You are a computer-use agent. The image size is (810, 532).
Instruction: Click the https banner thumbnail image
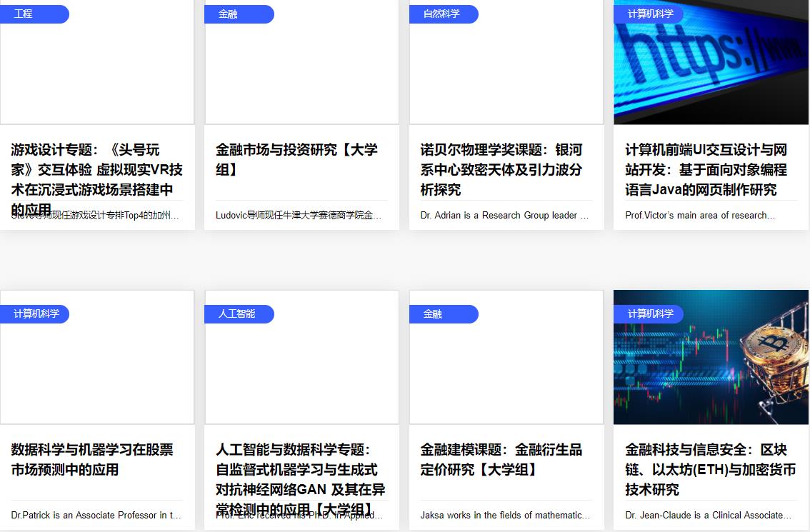(710, 62)
